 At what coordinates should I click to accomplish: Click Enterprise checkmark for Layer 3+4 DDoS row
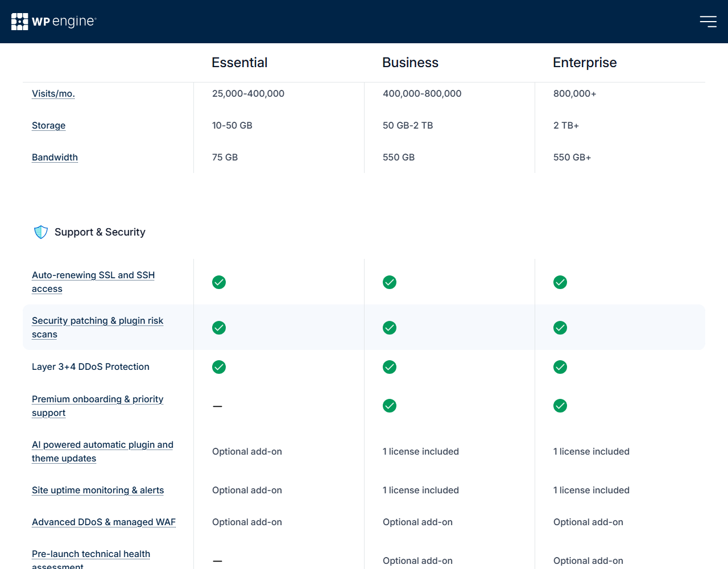(x=560, y=367)
